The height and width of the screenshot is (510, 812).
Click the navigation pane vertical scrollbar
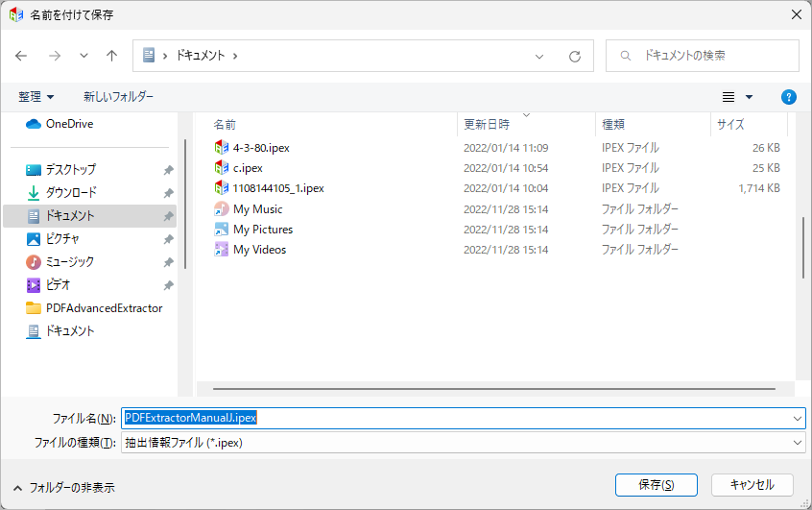pyautogui.click(x=185, y=204)
